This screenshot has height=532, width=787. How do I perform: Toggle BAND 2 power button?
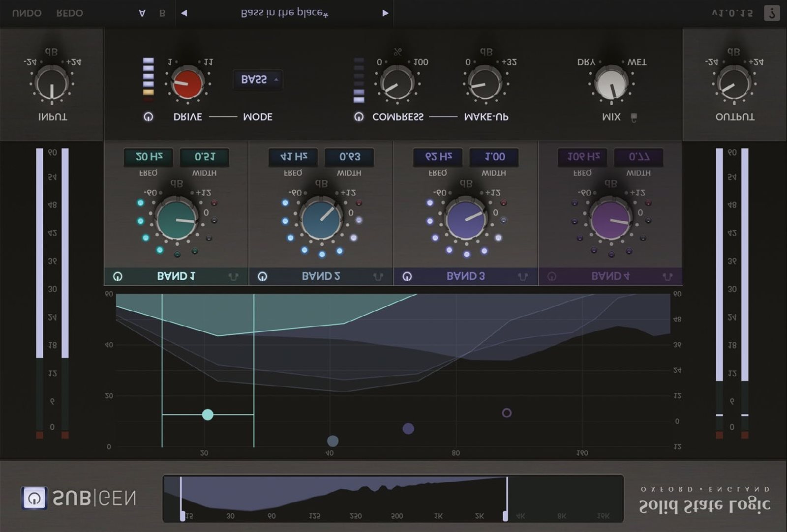pos(263,276)
